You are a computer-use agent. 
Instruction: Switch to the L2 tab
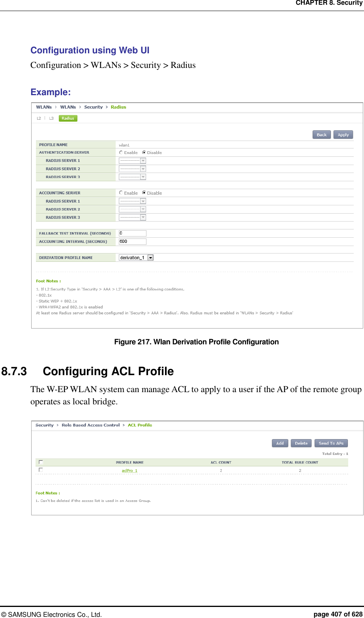click(39, 118)
